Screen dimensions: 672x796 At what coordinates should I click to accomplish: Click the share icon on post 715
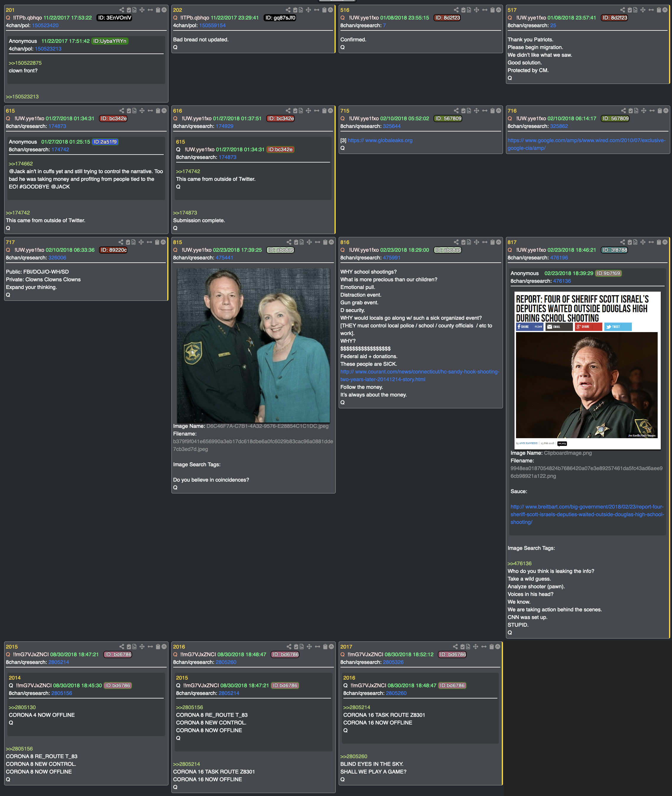tap(456, 111)
